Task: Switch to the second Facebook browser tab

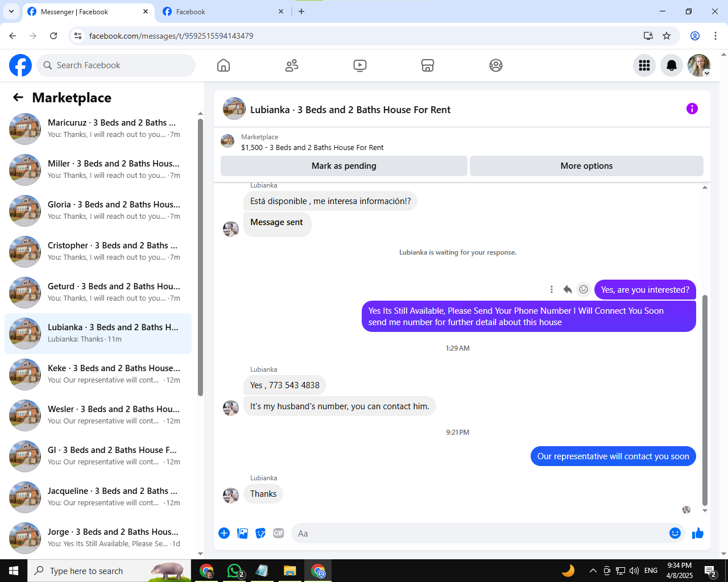Action: pyautogui.click(x=224, y=11)
